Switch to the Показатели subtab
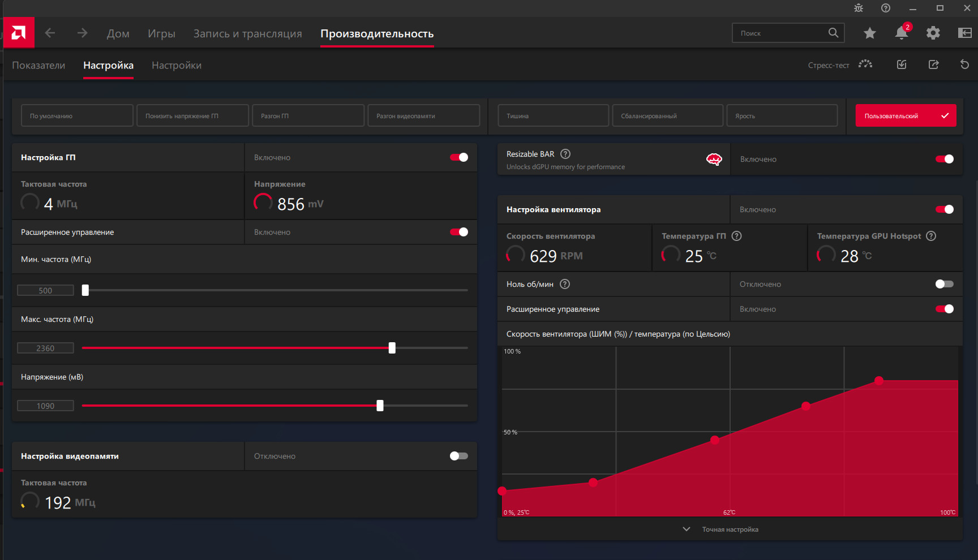Image resolution: width=978 pixels, height=560 pixels. [x=38, y=65]
